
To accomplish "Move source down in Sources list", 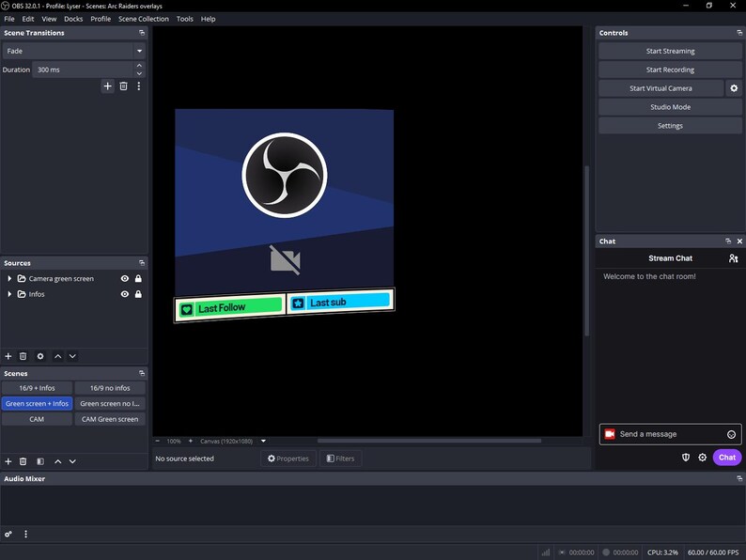I will [72, 356].
